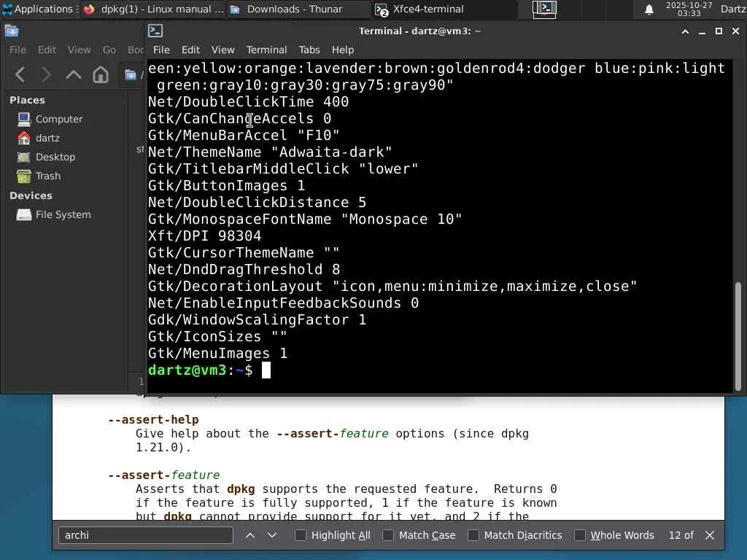Minimize the terminal window
Screen dimensions: 747x560
[x=702, y=31]
